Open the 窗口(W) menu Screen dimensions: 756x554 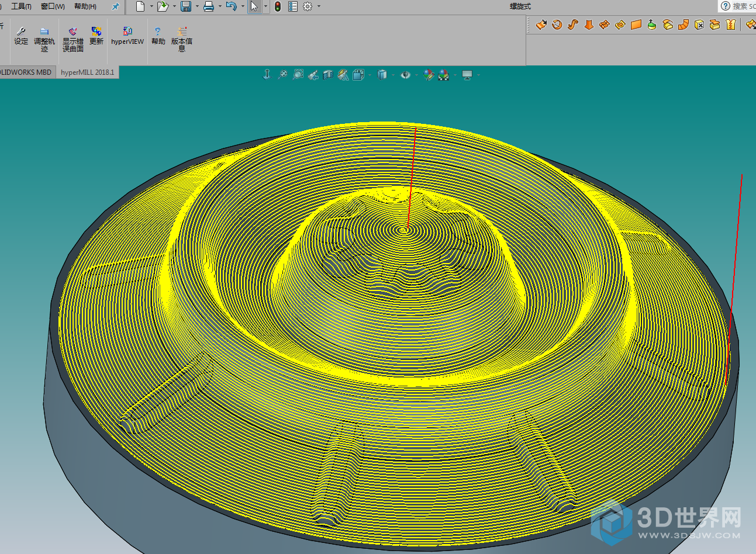(53, 6)
